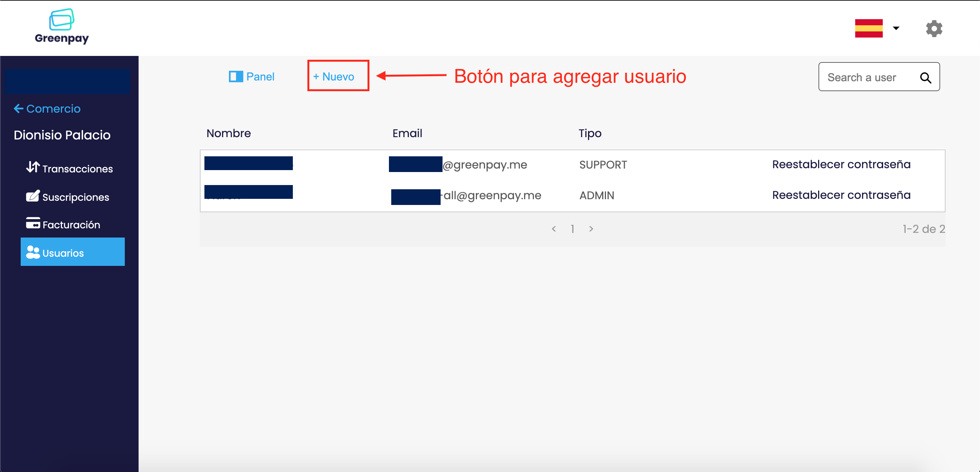Image resolution: width=980 pixels, height=472 pixels.
Task: Open settings via gear icon
Action: pos(934,28)
